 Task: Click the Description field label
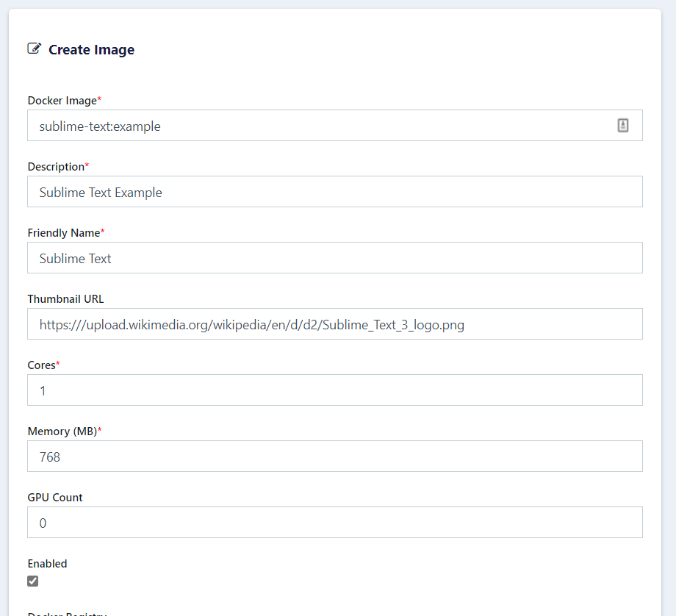pos(56,167)
